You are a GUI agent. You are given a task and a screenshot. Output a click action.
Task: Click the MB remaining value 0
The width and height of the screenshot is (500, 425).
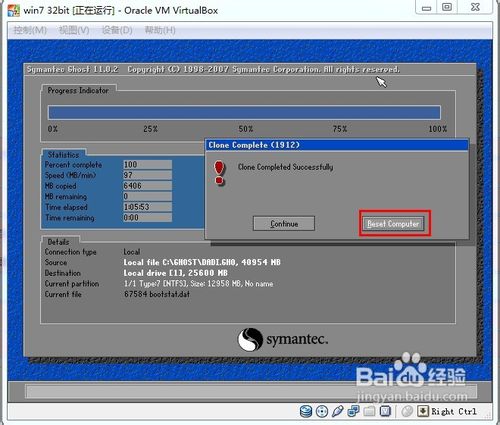point(147,197)
